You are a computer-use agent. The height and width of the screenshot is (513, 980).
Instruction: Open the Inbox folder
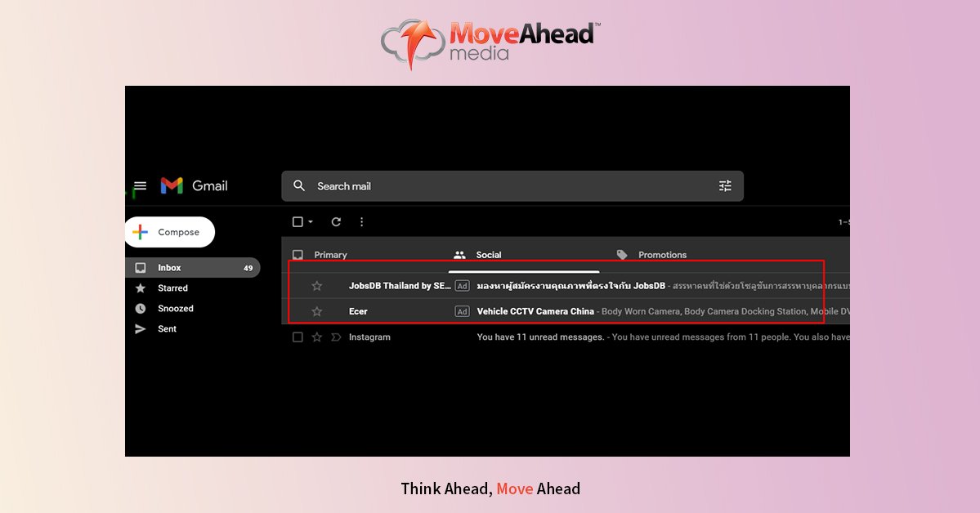coord(193,268)
